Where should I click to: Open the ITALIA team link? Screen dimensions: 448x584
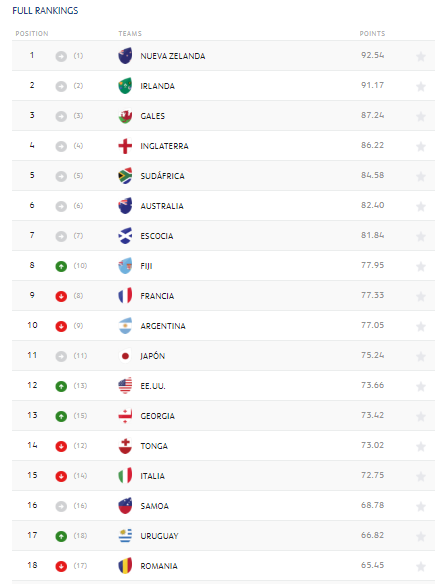click(152, 476)
